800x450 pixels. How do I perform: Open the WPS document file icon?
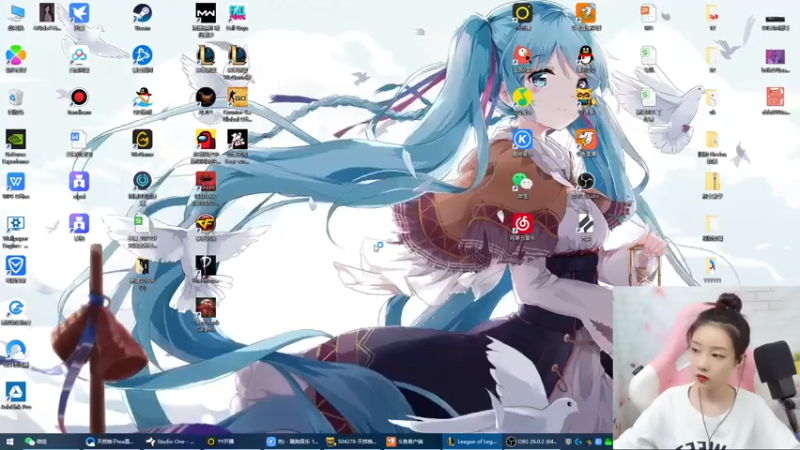pyautogui.click(x=78, y=139)
